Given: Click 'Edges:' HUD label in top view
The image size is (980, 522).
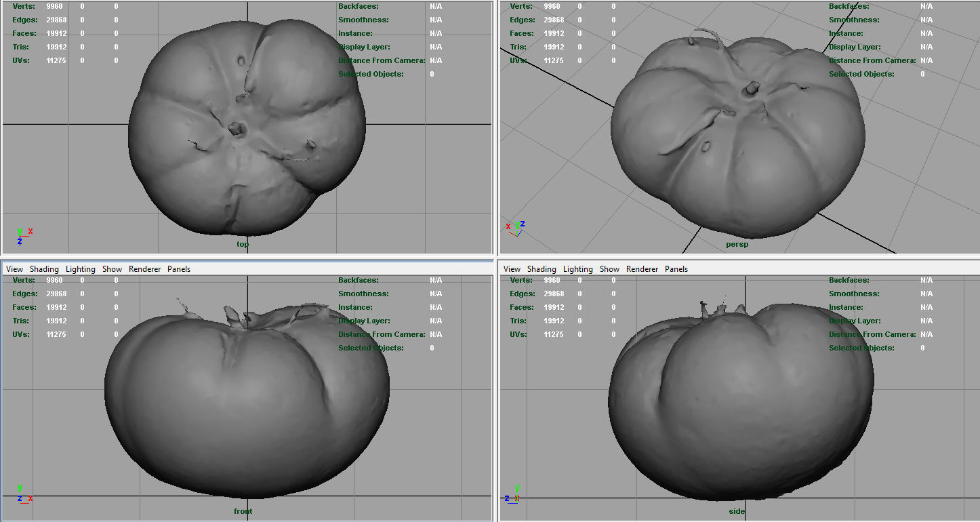Looking at the screenshot, I should [x=25, y=20].
